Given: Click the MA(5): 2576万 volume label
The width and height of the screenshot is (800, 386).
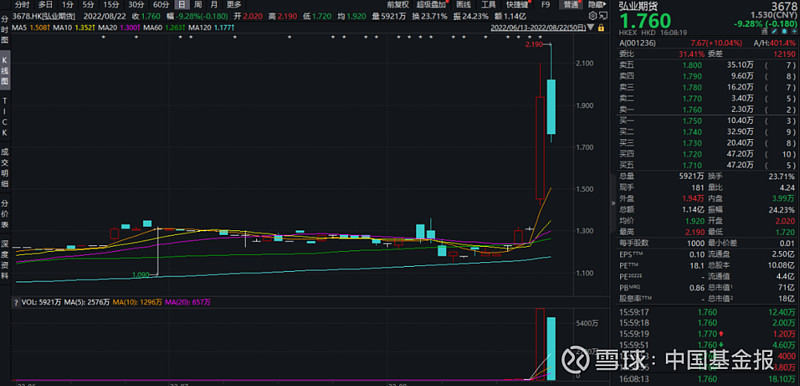Looking at the screenshot, I should [88, 302].
